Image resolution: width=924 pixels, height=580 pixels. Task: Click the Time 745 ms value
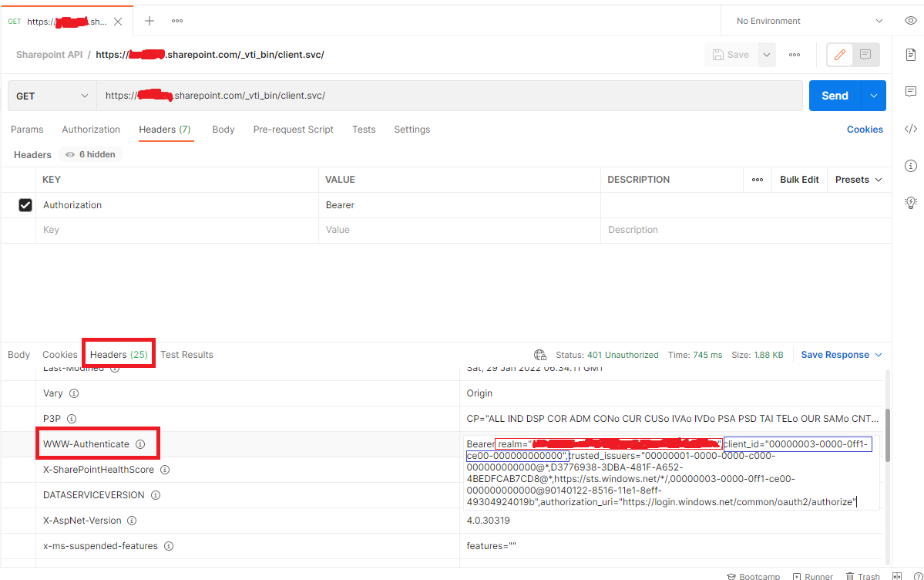point(707,355)
